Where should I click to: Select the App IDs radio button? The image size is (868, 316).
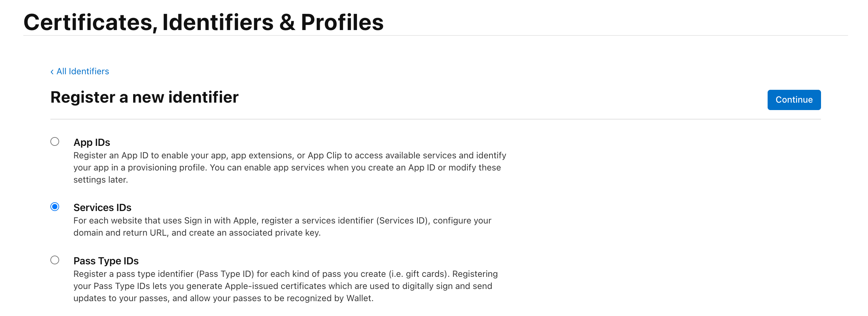tap(55, 141)
